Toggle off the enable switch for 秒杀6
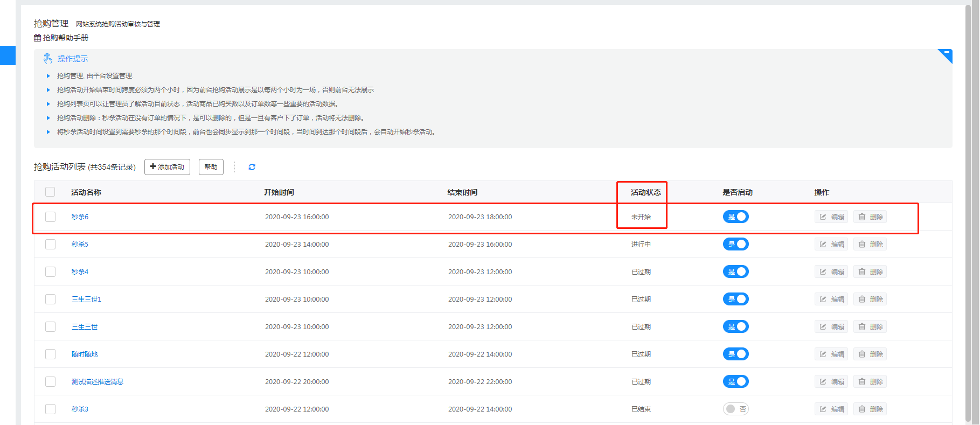Screen dimensions: 980x425 (x=735, y=217)
